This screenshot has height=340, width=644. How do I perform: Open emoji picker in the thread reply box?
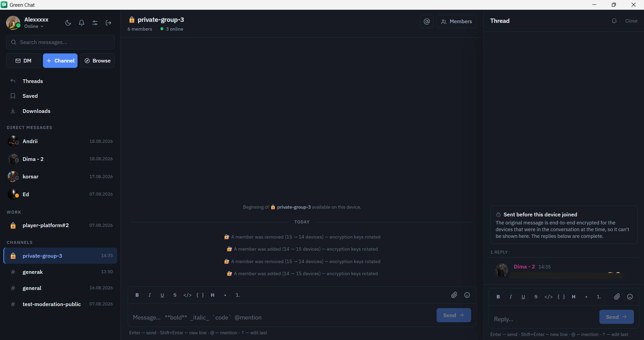click(630, 297)
